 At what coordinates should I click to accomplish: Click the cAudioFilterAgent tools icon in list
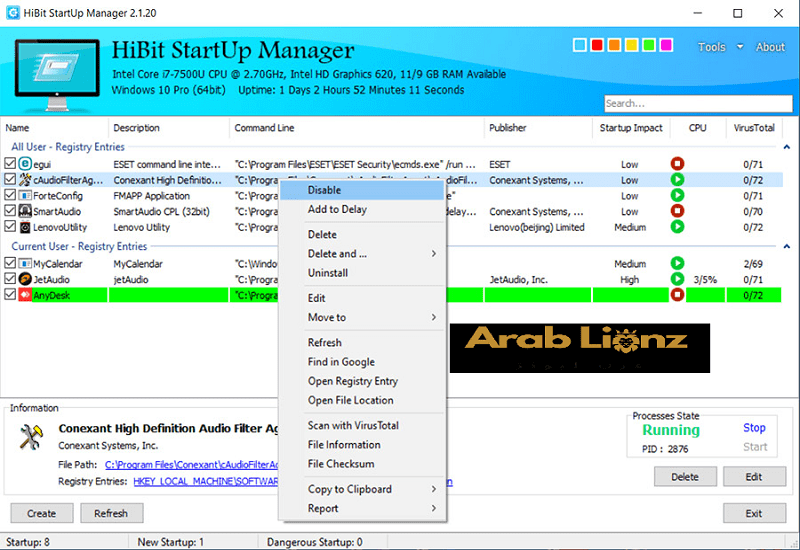(x=25, y=180)
